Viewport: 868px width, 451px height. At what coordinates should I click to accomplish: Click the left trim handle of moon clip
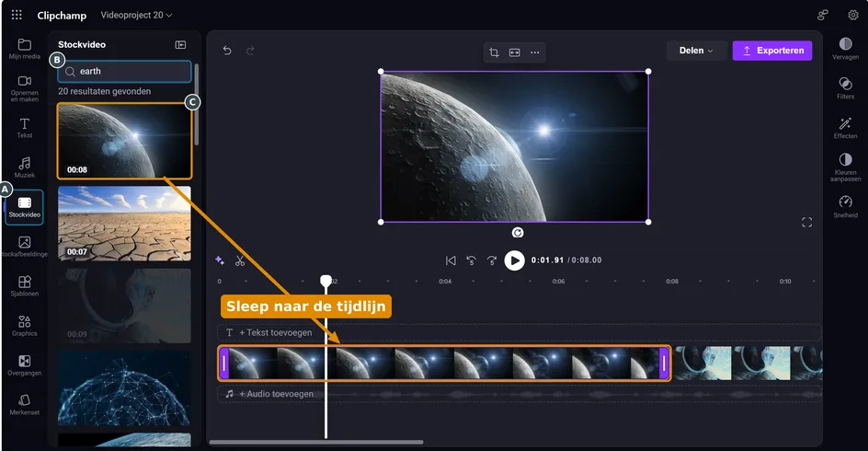click(224, 364)
